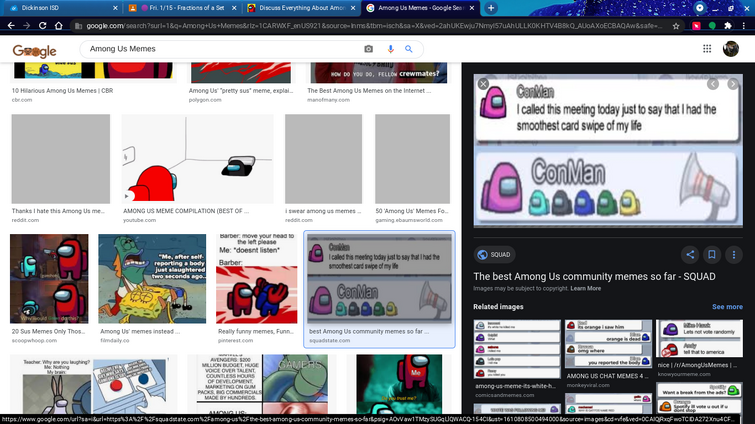
Task: Open the comicsandmemes related image
Action: point(517,349)
